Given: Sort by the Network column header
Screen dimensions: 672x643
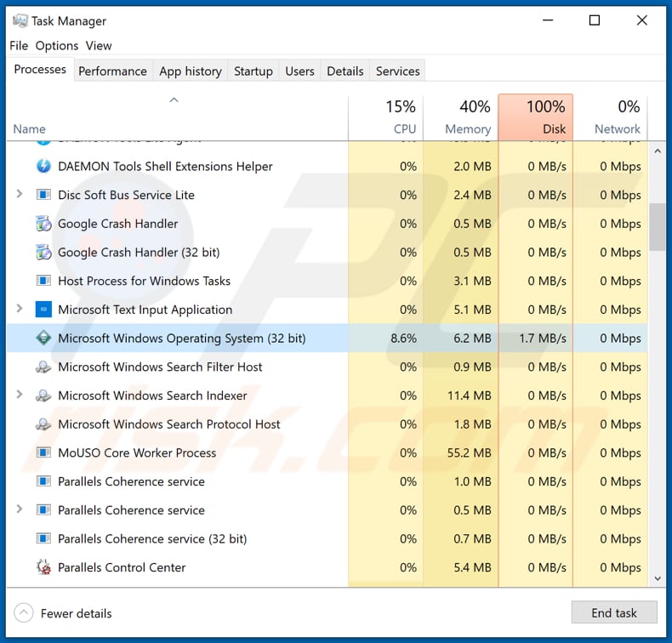Looking at the screenshot, I should pyautogui.click(x=610, y=117).
